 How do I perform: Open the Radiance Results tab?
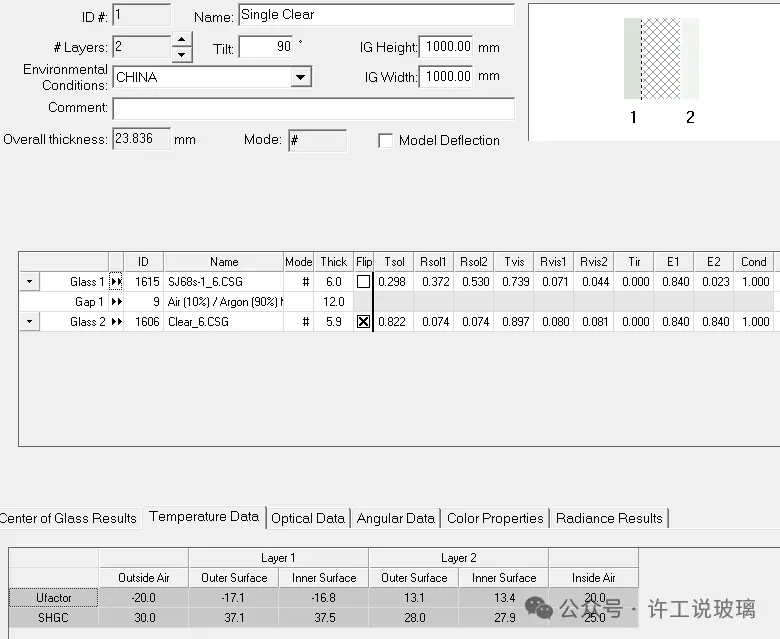tap(609, 518)
